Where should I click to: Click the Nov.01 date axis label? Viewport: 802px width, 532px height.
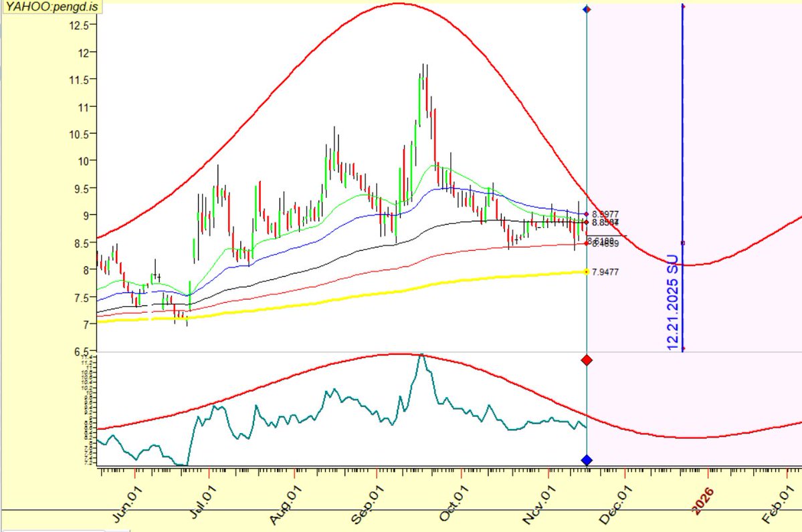pyautogui.click(x=538, y=505)
